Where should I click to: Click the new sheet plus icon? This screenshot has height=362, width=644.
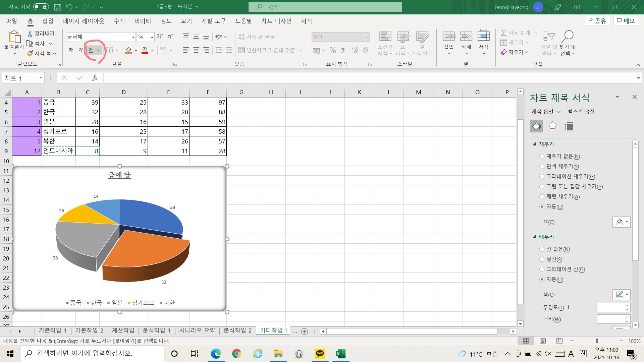tap(304, 331)
